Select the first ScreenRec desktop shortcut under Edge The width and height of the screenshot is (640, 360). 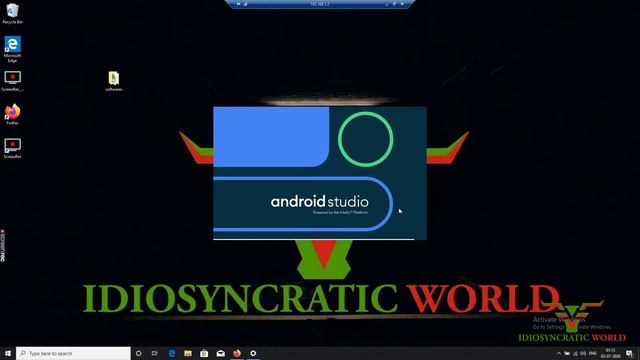pyautogui.click(x=12, y=81)
